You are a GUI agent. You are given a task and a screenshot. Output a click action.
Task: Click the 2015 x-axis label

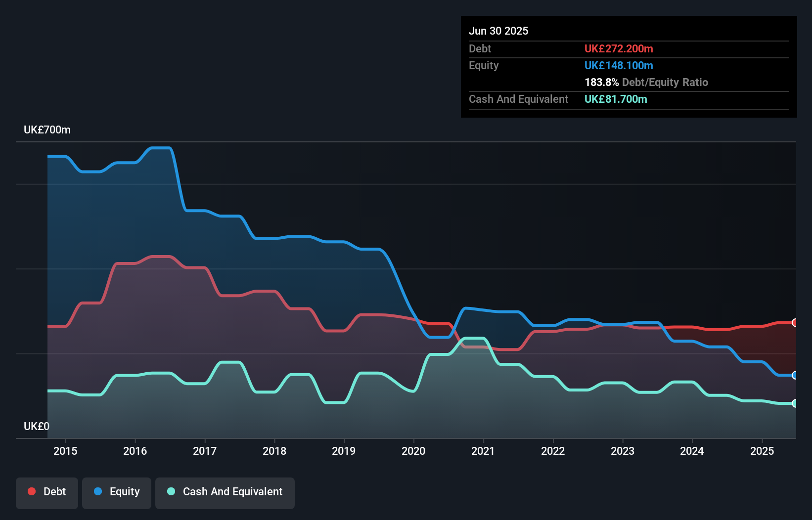[x=65, y=451]
